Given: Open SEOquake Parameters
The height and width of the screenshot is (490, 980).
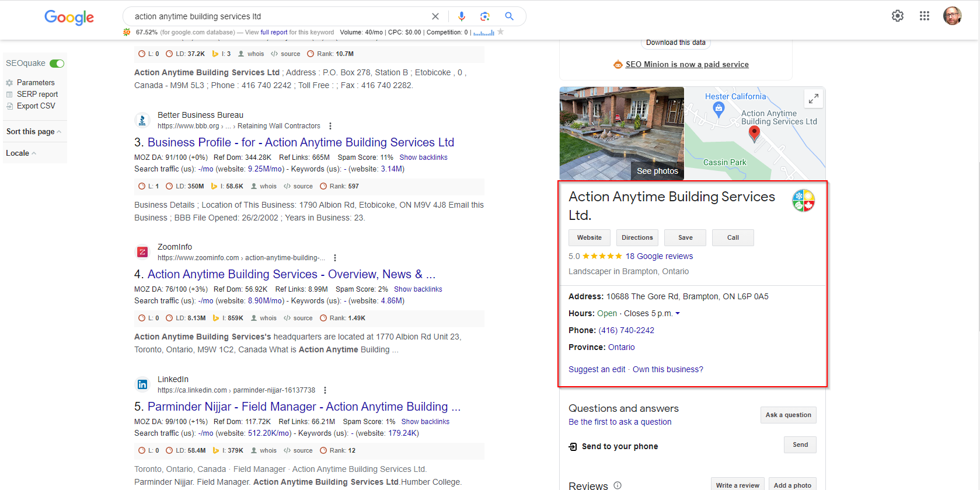Looking at the screenshot, I should tap(36, 83).
